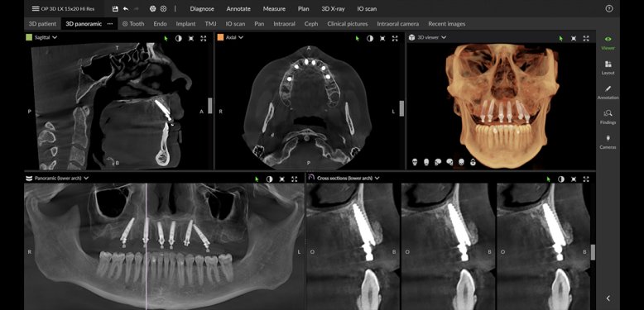
Task: Switch to the TMJ tab
Action: [211, 24]
